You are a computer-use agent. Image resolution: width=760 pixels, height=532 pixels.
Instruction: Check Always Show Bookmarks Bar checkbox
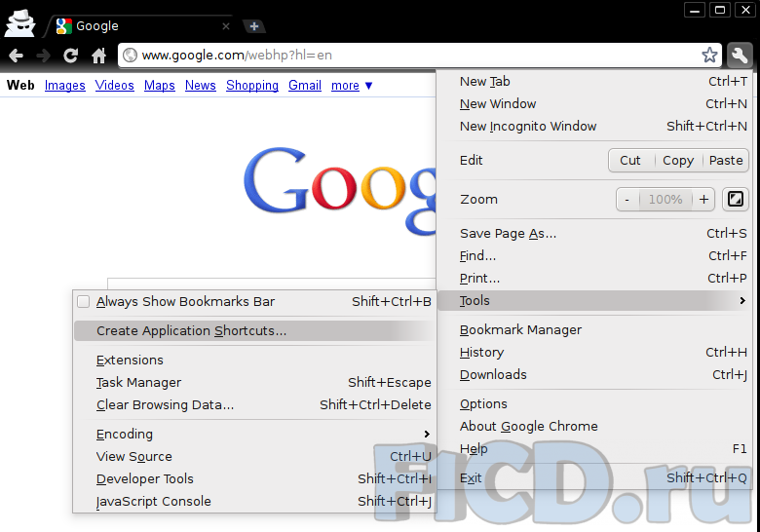tap(84, 302)
